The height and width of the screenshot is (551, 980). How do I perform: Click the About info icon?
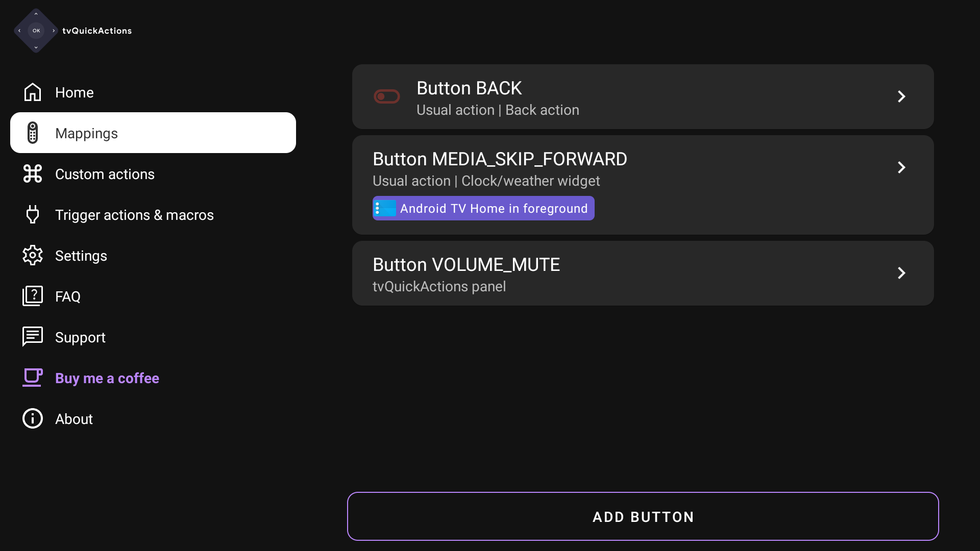pyautogui.click(x=33, y=419)
